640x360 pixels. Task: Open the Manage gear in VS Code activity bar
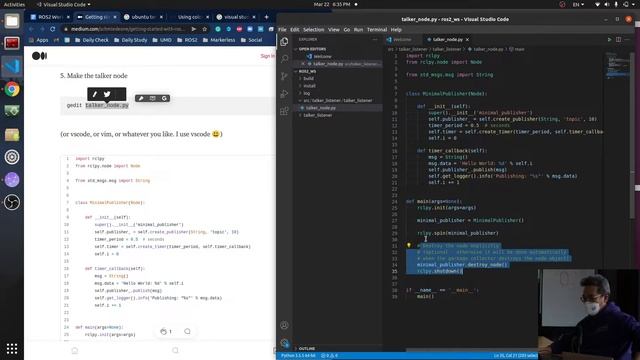[x=284, y=343]
